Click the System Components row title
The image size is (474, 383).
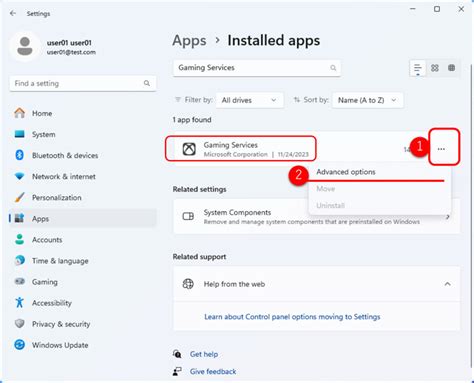click(x=237, y=212)
